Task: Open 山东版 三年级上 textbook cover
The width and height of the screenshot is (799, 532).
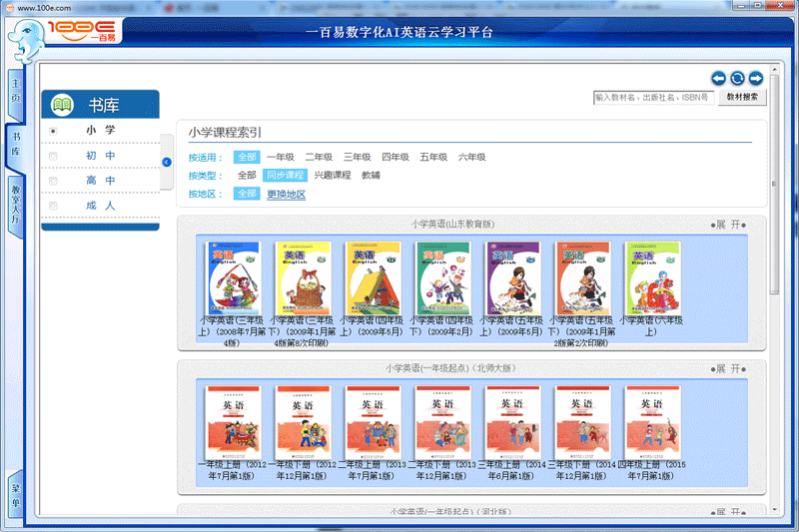Action: click(x=233, y=277)
